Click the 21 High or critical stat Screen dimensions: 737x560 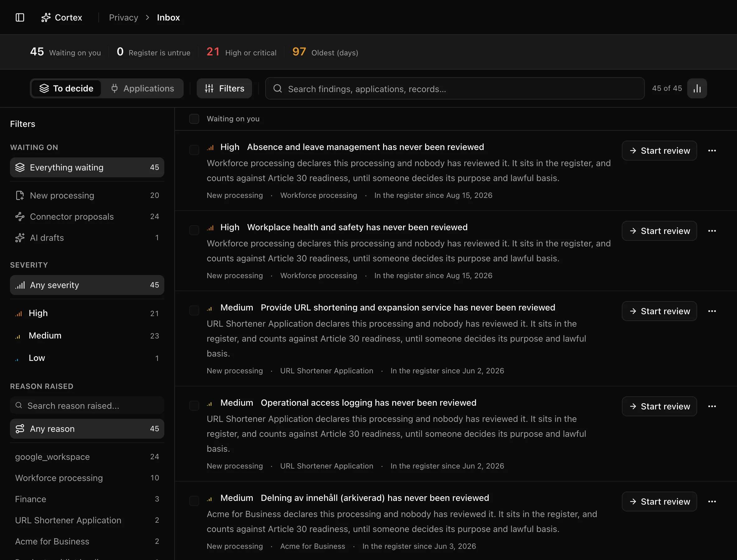[x=242, y=52]
